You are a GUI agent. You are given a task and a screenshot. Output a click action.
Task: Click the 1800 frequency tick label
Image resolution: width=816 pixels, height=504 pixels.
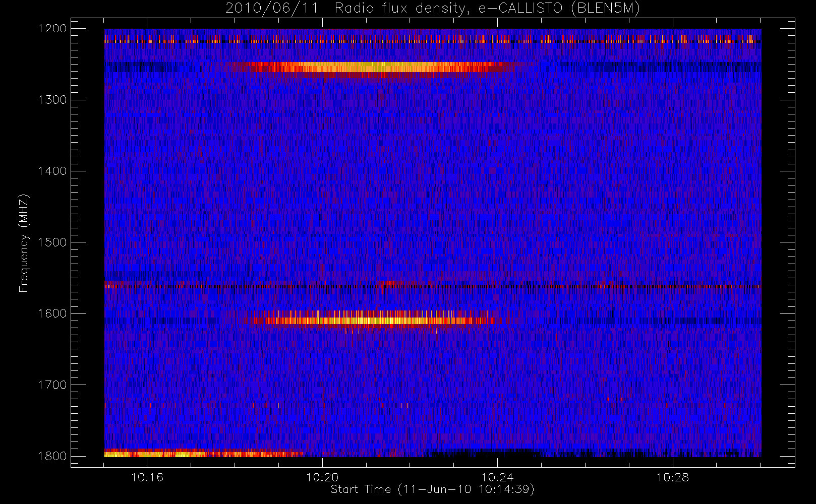point(52,456)
